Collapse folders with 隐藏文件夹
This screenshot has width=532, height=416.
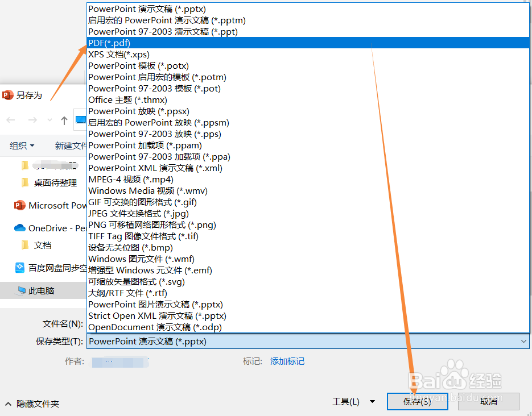point(32,404)
